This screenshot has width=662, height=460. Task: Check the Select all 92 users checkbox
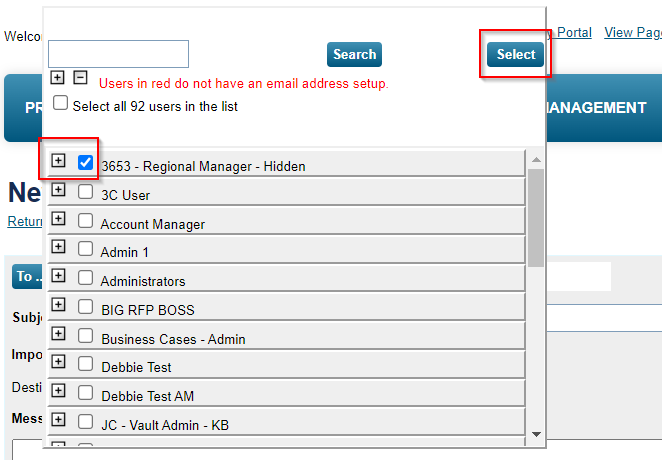pyautogui.click(x=61, y=103)
